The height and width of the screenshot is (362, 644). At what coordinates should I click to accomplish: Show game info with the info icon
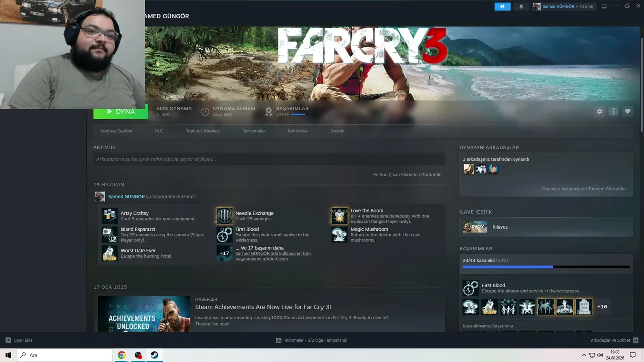pos(613,112)
